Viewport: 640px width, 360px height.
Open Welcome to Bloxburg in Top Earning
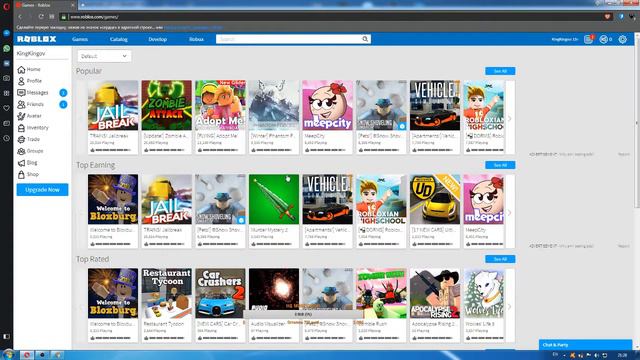click(113, 199)
